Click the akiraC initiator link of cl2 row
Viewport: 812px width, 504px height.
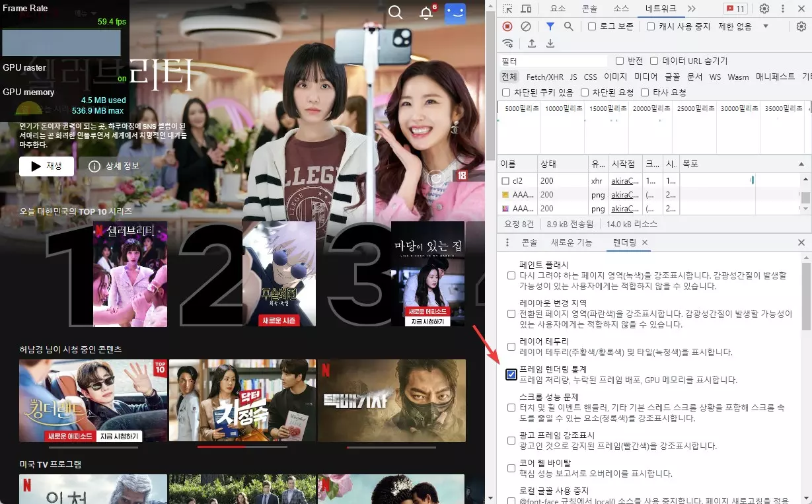[624, 180]
